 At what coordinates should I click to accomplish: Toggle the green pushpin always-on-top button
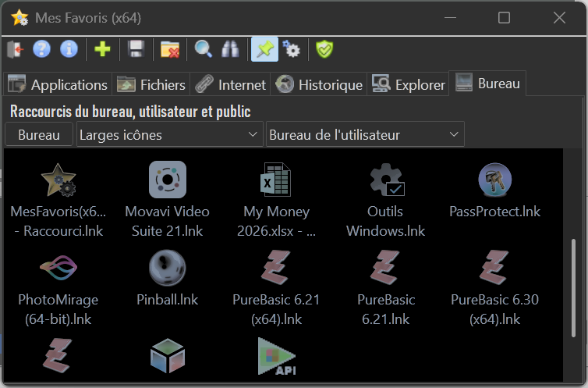tap(264, 50)
